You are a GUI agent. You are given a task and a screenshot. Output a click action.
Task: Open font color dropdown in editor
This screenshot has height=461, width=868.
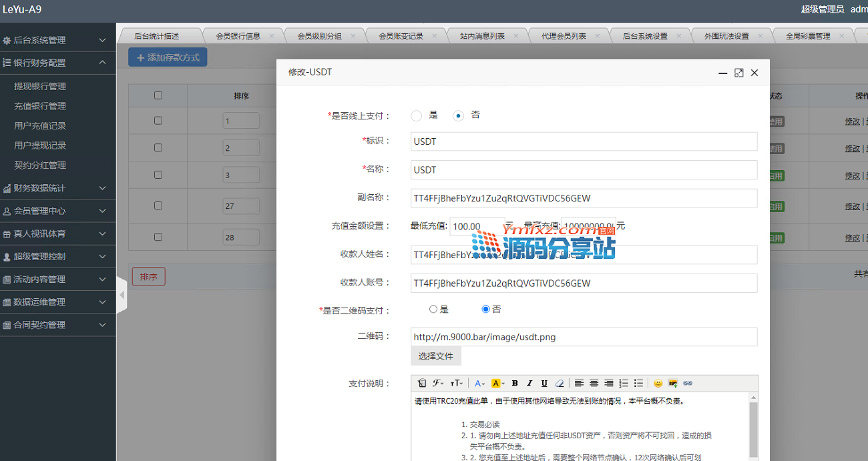click(479, 383)
